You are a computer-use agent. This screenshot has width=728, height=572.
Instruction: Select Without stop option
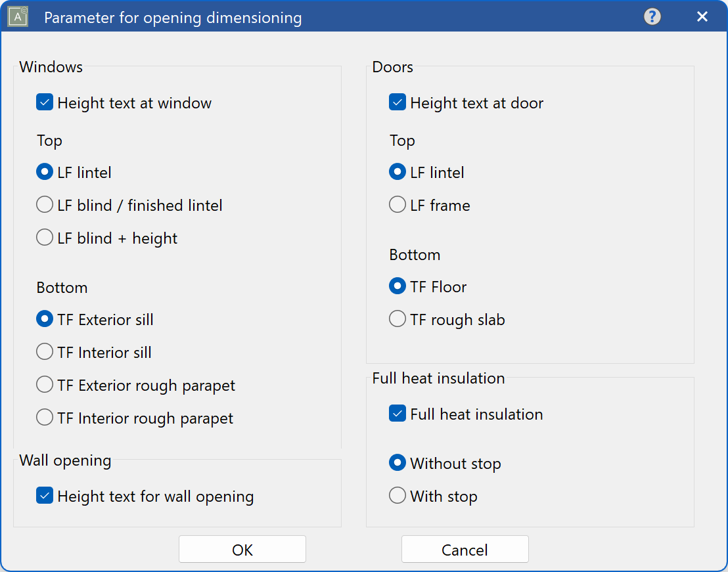(x=397, y=462)
